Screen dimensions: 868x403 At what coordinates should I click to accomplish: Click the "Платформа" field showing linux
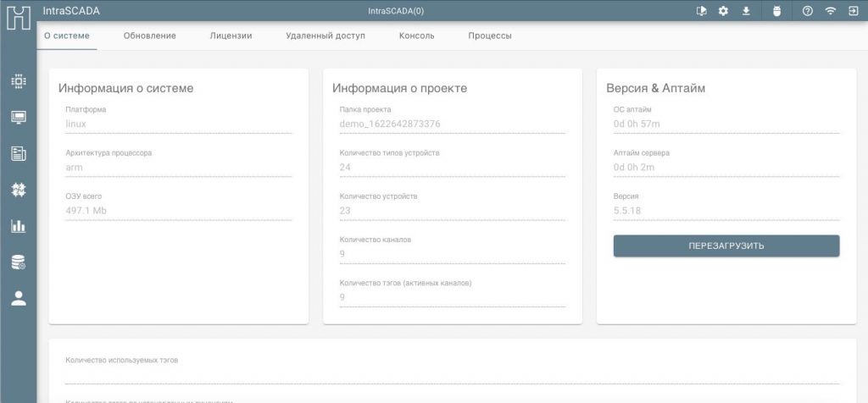pyautogui.click(x=178, y=119)
